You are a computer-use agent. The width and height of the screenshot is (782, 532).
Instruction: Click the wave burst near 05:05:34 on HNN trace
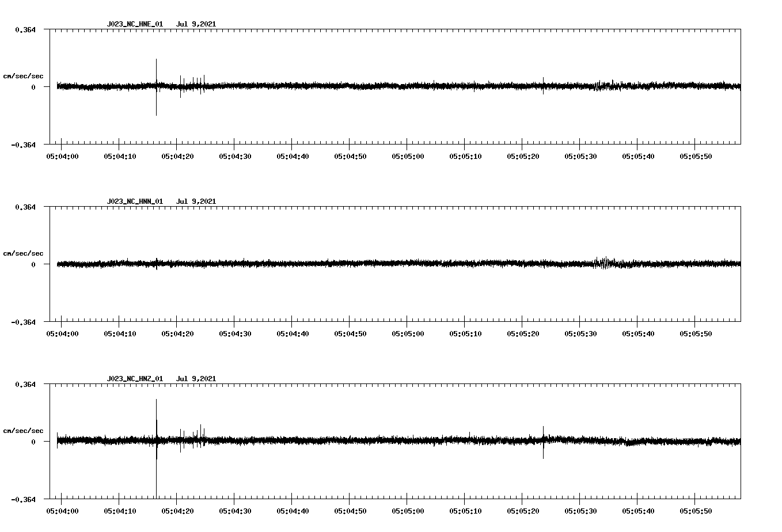click(x=604, y=263)
